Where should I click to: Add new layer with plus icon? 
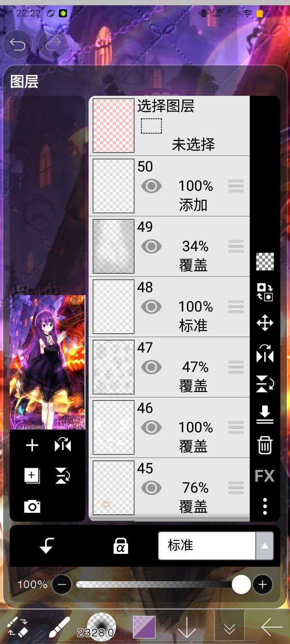coord(32,445)
